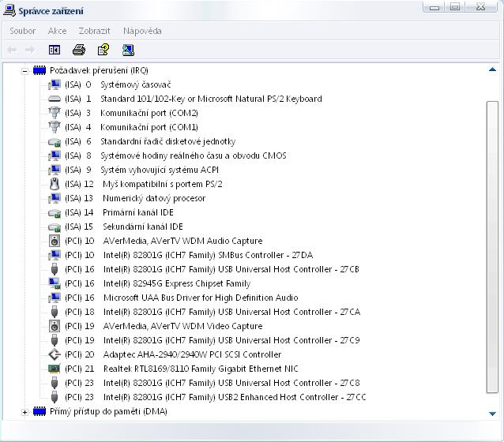Open the Akce menu
This screenshot has height=442, width=504.
(57, 31)
